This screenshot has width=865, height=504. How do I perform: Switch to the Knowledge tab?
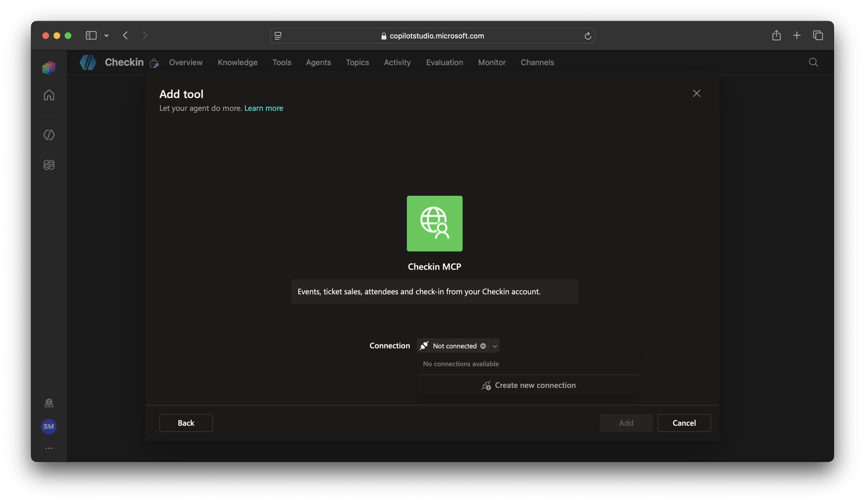point(237,62)
